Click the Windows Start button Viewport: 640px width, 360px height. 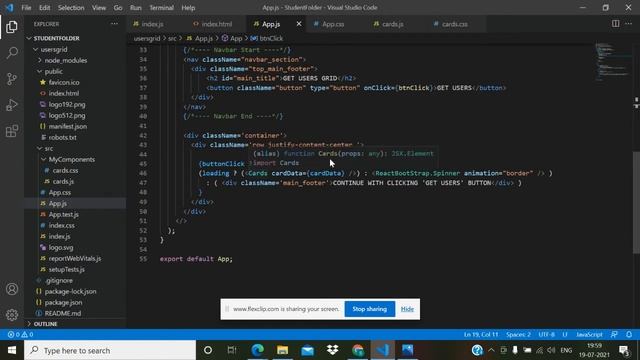coord(12,350)
